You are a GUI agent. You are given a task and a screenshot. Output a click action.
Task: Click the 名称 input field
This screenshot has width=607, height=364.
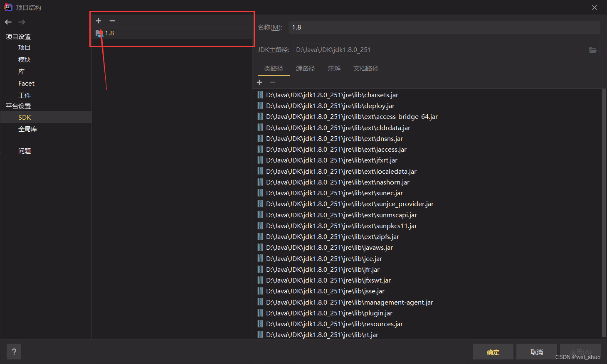click(444, 27)
